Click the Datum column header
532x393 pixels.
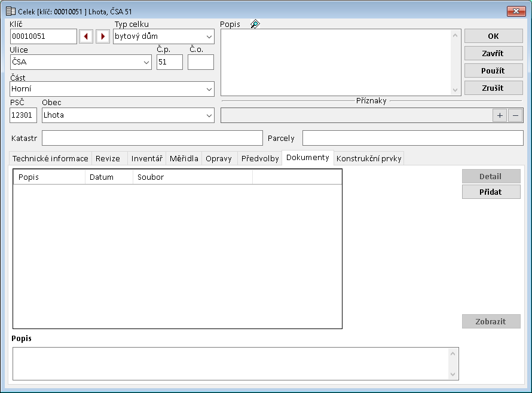click(109, 177)
